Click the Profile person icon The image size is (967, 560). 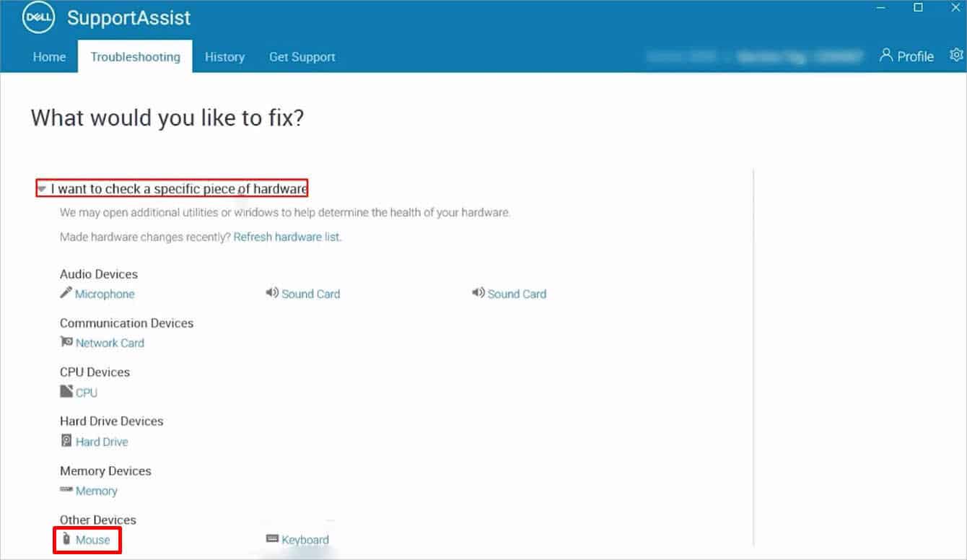click(886, 56)
